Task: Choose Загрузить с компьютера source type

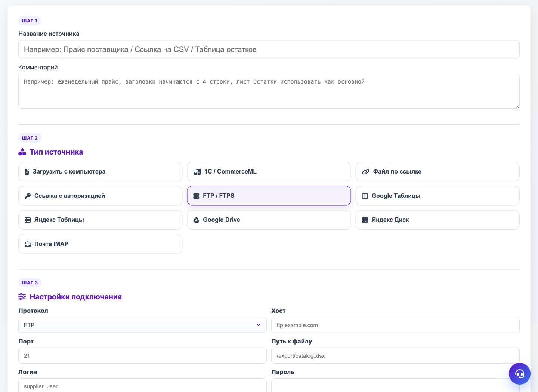Action: point(100,172)
